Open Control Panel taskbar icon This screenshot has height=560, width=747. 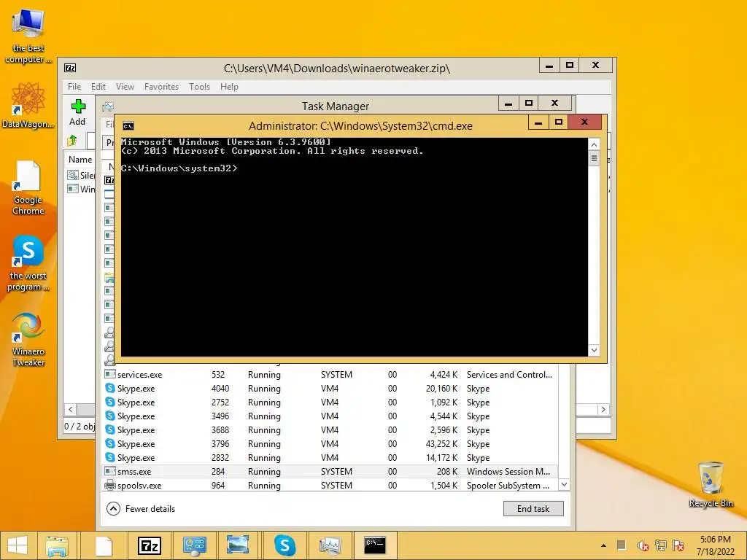pyautogui.click(x=194, y=545)
